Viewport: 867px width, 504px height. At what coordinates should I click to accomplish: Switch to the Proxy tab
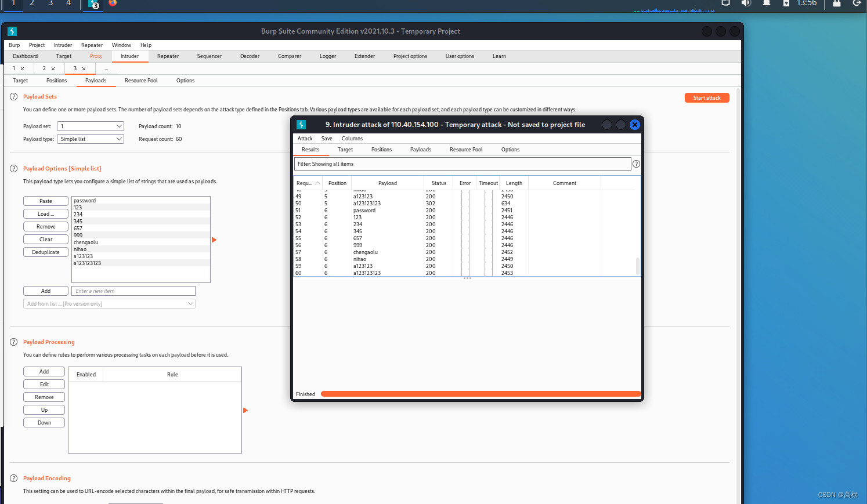pyautogui.click(x=96, y=56)
